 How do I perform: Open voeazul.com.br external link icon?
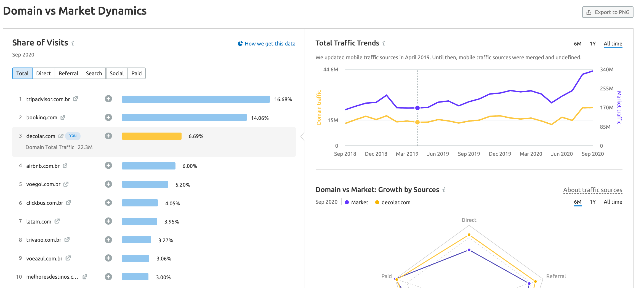pyautogui.click(x=68, y=258)
